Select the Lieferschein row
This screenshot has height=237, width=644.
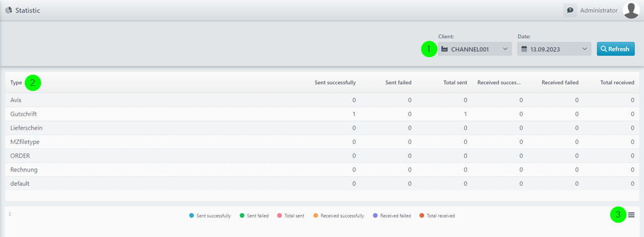pos(322,128)
